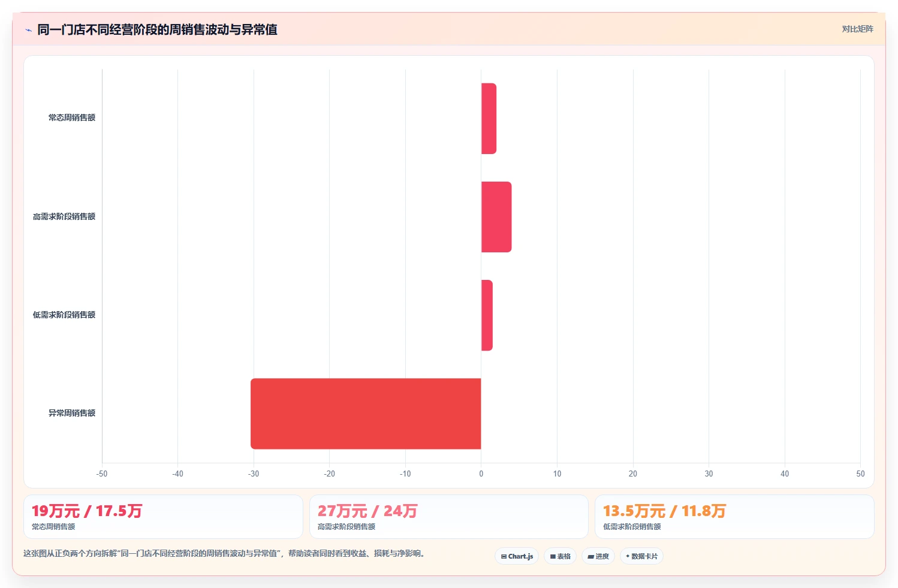Viewport: 898px width, 588px height.
Task: Click the 高需求阶段销售额 caption under 27万元 card
Action: (346, 527)
